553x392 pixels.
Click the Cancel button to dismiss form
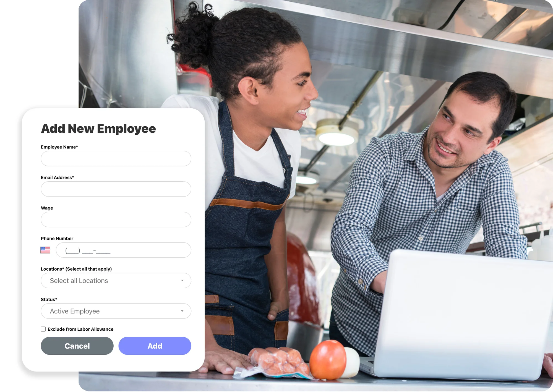(x=77, y=346)
